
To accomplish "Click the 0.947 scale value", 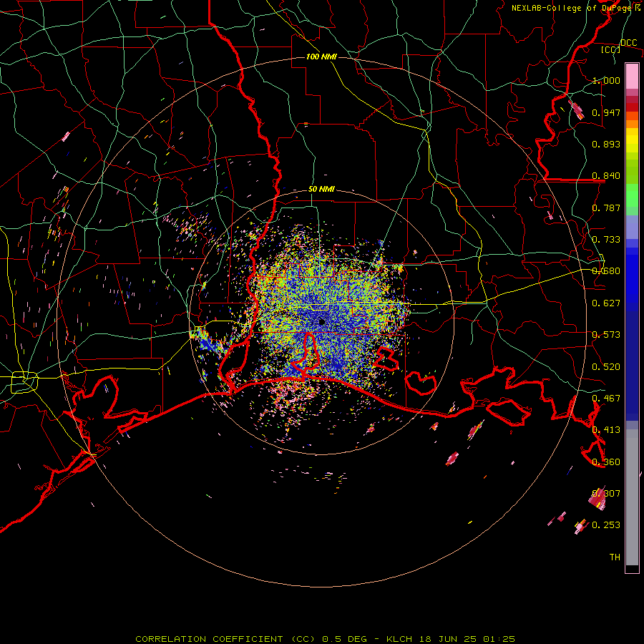I will (x=606, y=112).
